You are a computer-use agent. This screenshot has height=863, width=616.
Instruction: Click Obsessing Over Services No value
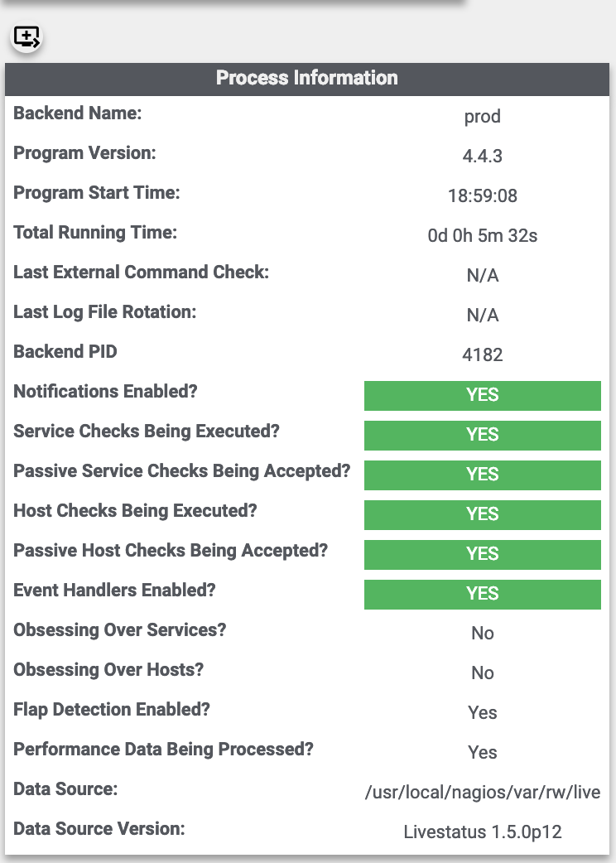click(482, 634)
